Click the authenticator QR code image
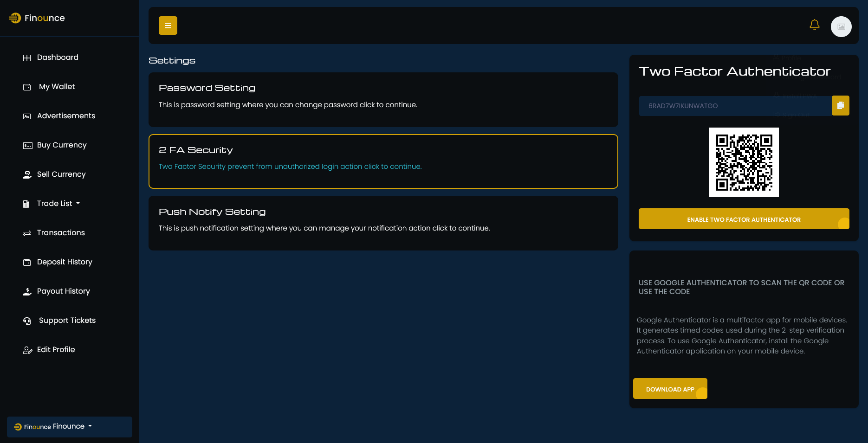This screenshot has width=868, height=443. click(x=744, y=162)
